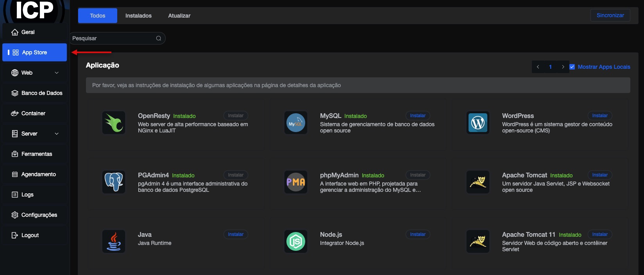Click Instalar for OpenResty
644x275 pixels.
pyautogui.click(x=236, y=116)
